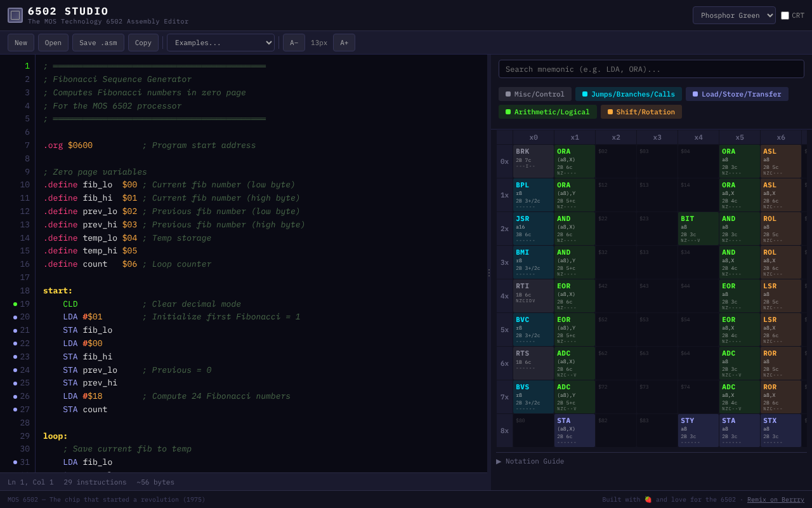This screenshot has width=812, height=508.
Task: Decrease font size with A− button
Action: click(294, 43)
